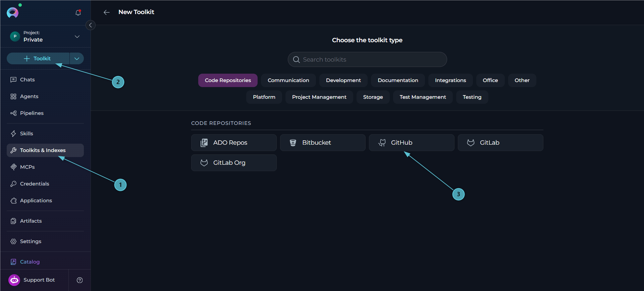Image resolution: width=644 pixels, height=291 pixels.
Task: Open Credentials from the sidebar
Action: (45, 184)
